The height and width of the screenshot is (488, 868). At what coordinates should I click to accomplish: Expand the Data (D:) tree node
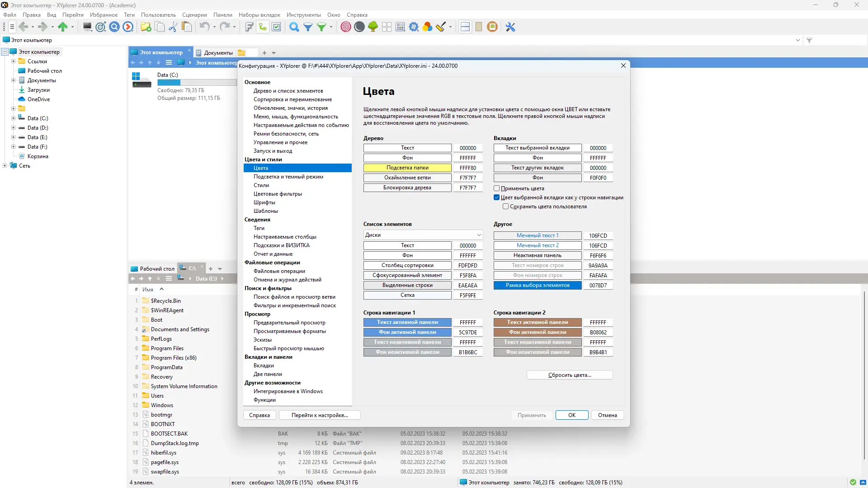click(13, 128)
